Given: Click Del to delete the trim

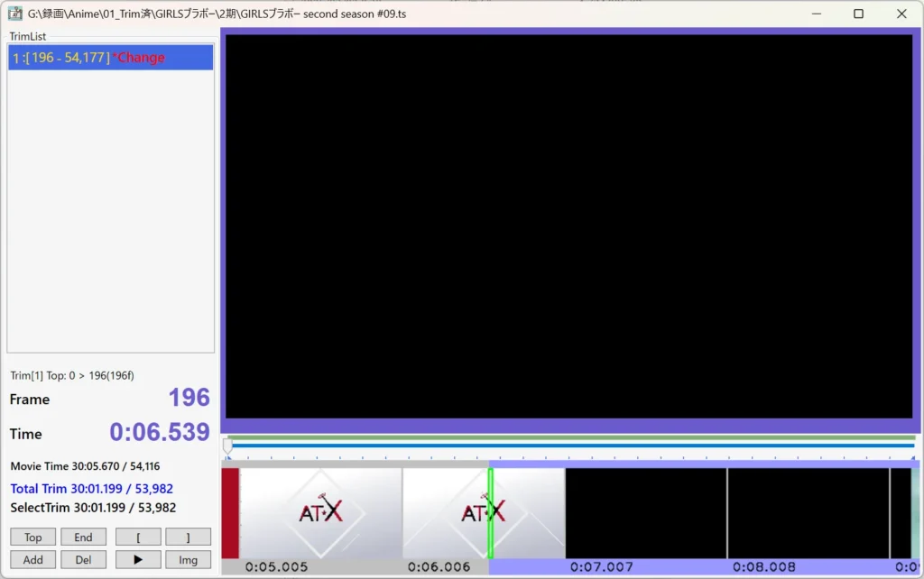Looking at the screenshot, I should [x=83, y=560].
